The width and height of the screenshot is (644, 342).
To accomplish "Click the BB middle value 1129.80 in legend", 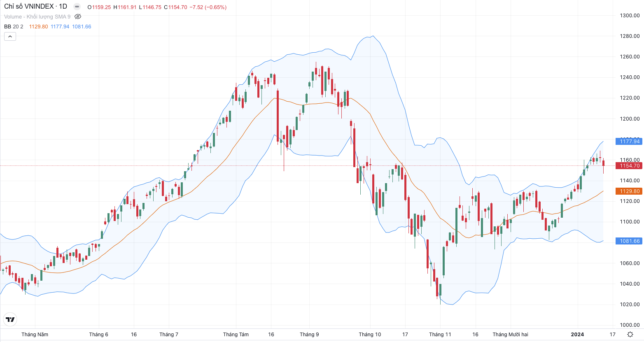I will 39,27.
